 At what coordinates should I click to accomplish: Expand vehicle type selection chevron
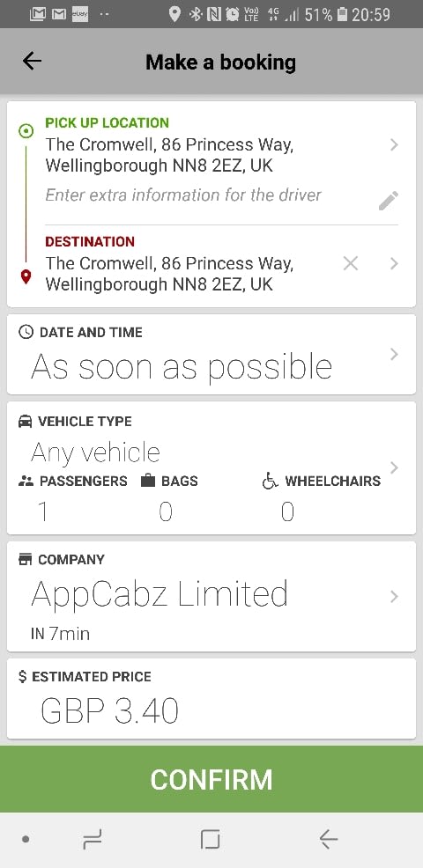tap(394, 467)
